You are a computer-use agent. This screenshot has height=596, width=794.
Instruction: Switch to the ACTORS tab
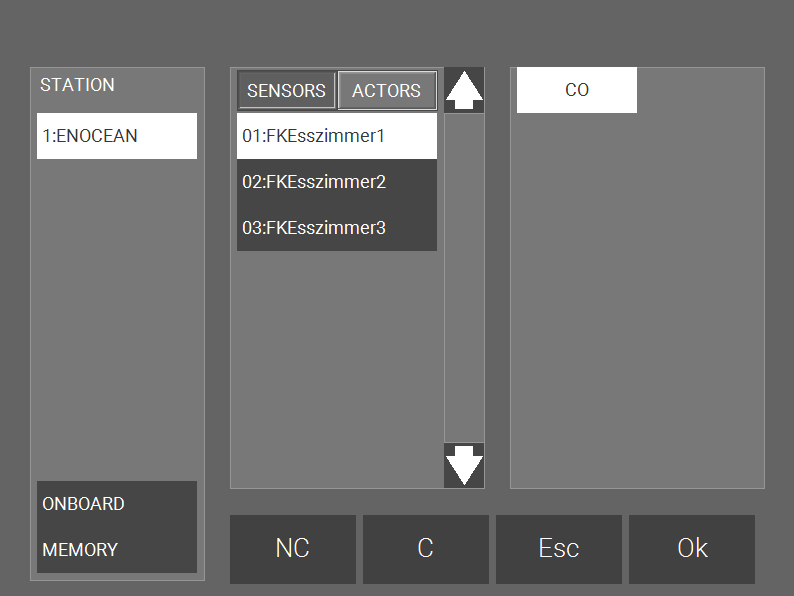point(387,90)
